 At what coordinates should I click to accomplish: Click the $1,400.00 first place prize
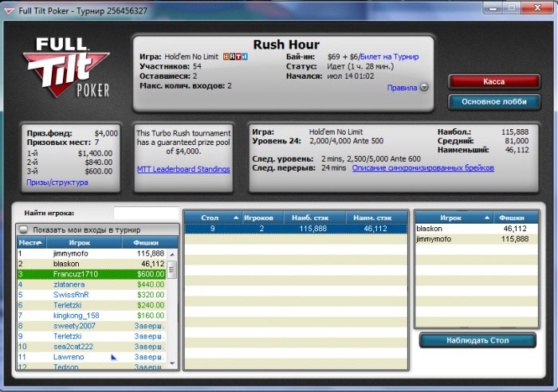point(95,153)
